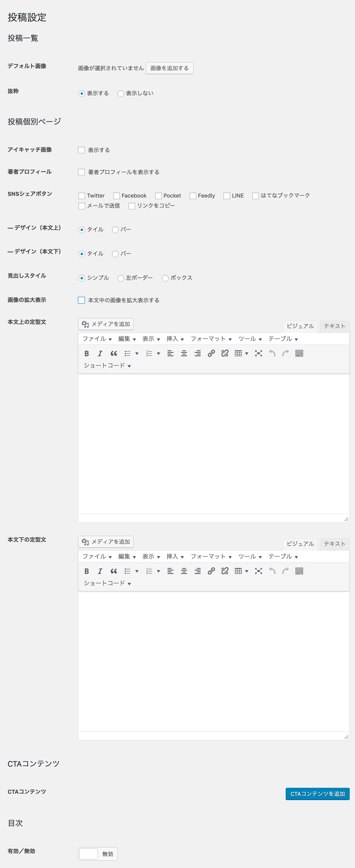Click Bold icon in 本文上の定型文 editor
The height and width of the screenshot is (868, 355).
point(86,353)
